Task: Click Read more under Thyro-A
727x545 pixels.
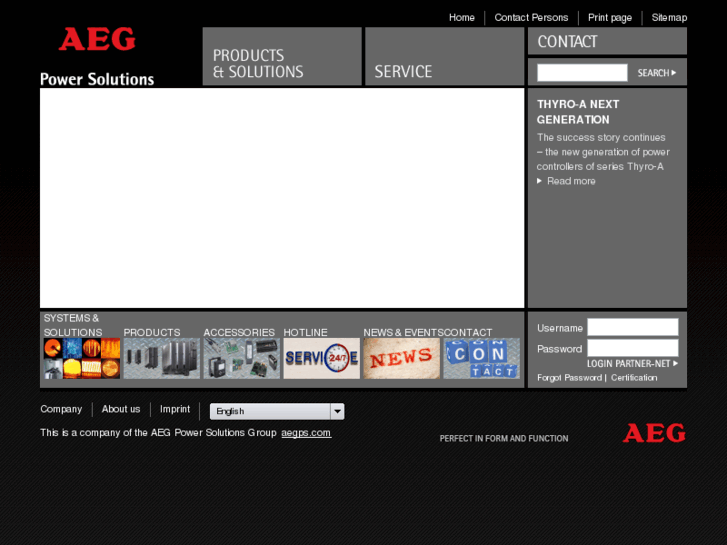Action: pyautogui.click(x=571, y=181)
